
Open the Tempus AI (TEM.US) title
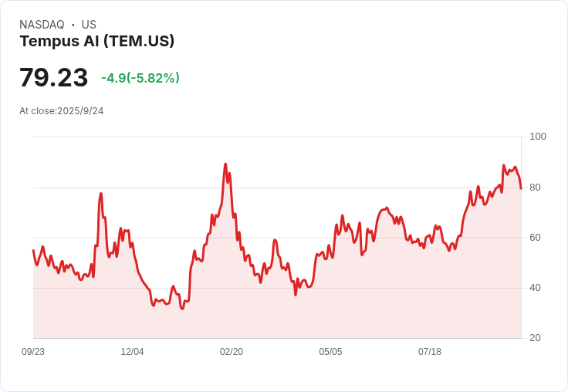coord(96,42)
